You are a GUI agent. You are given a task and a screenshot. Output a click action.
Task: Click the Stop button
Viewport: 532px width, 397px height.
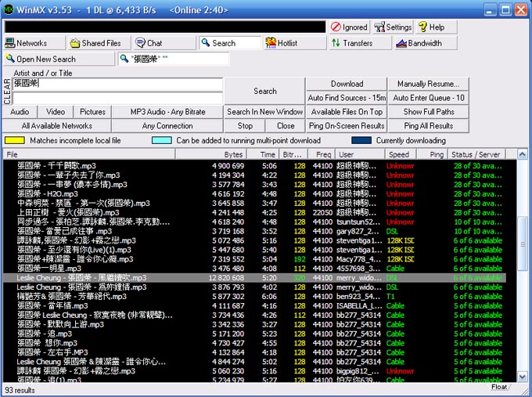click(245, 125)
